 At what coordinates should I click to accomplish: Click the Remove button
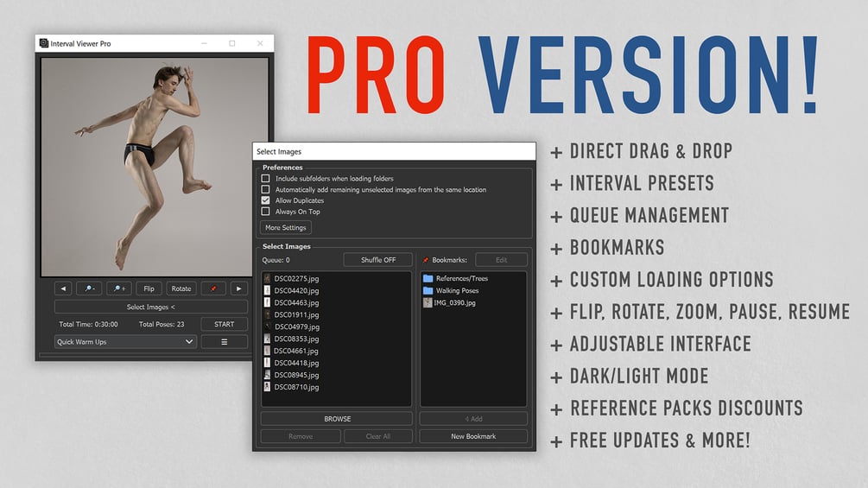click(301, 436)
